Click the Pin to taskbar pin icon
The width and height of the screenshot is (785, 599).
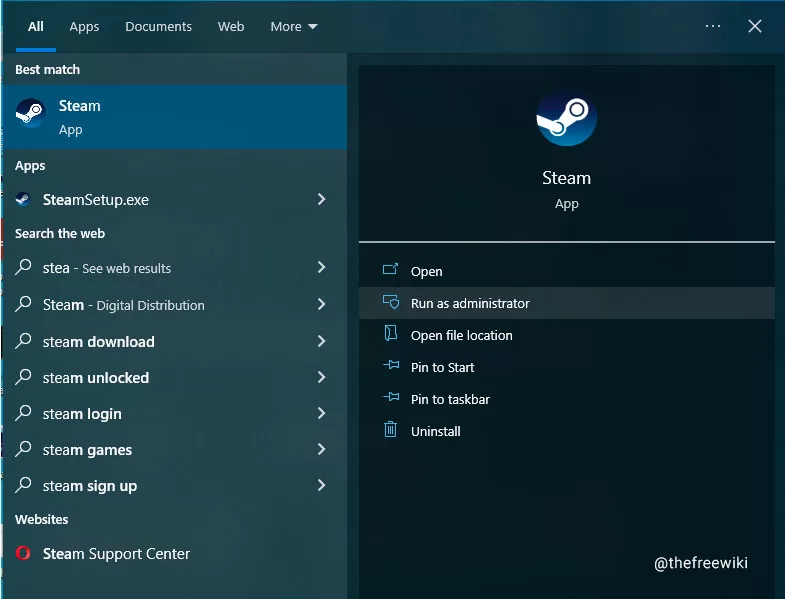(x=391, y=398)
